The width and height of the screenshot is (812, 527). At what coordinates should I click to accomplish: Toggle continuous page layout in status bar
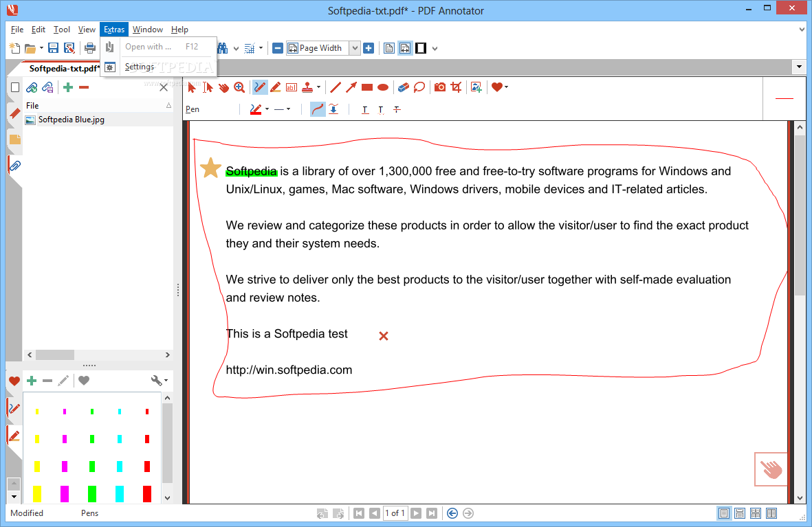click(740, 513)
